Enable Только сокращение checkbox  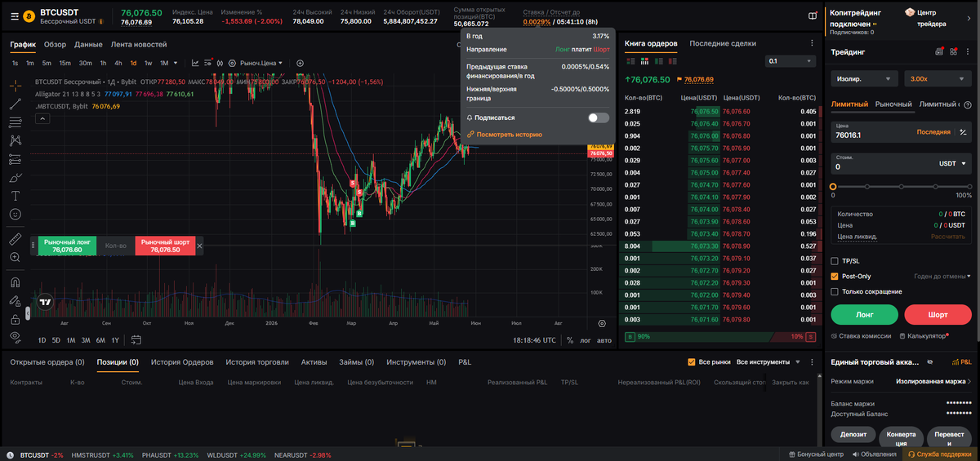(x=835, y=291)
